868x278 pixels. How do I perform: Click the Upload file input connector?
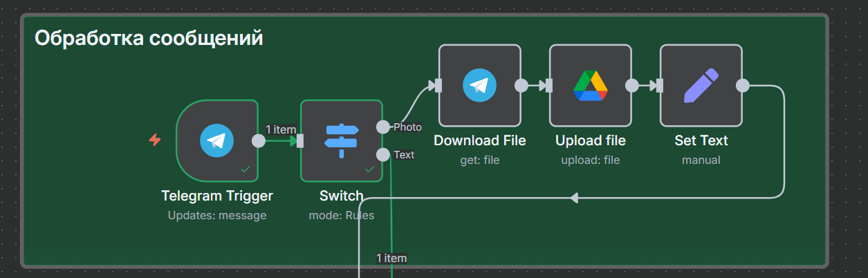(550, 86)
